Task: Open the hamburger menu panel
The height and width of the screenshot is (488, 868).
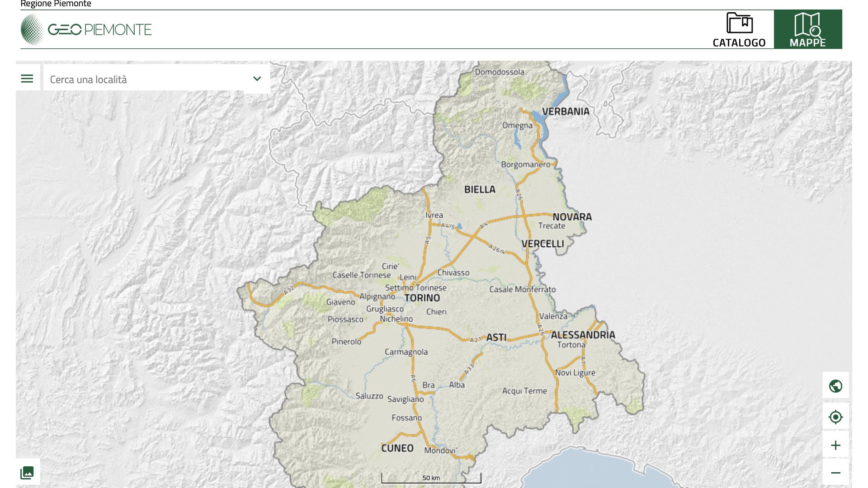Action: pos(27,79)
